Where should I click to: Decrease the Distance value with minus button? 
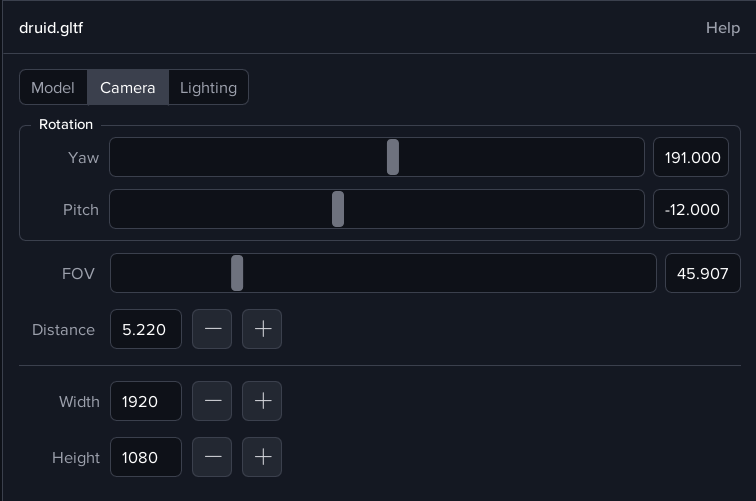click(x=212, y=329)
